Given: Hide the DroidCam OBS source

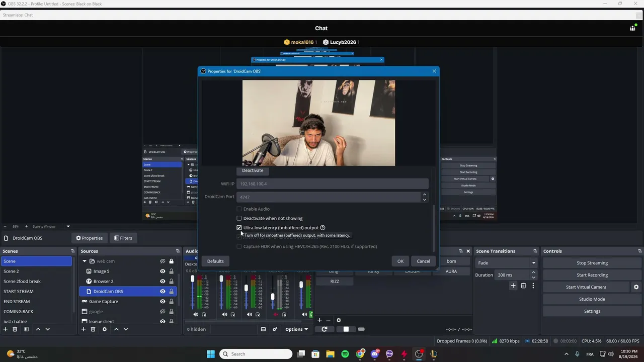Looking at the screenshot, I should tap(163, 292).
